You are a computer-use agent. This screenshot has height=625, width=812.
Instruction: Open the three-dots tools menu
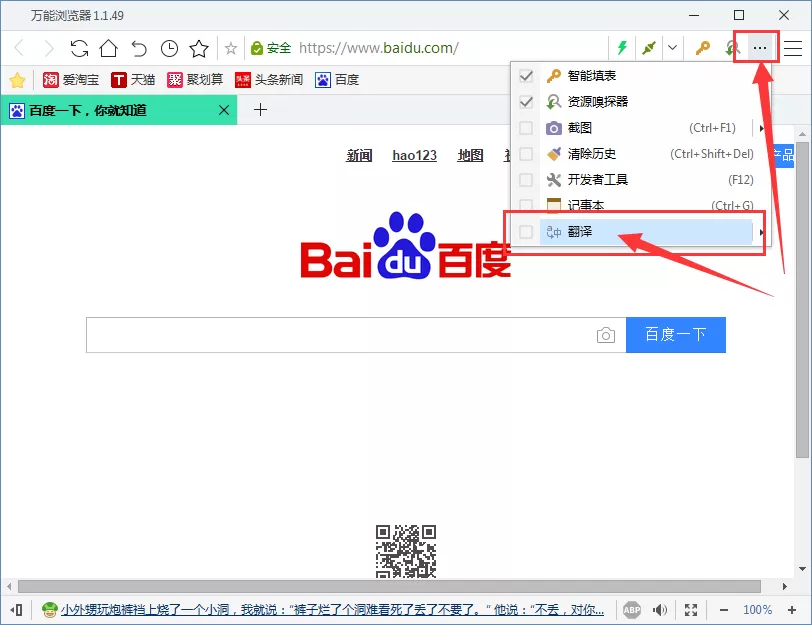760,48
